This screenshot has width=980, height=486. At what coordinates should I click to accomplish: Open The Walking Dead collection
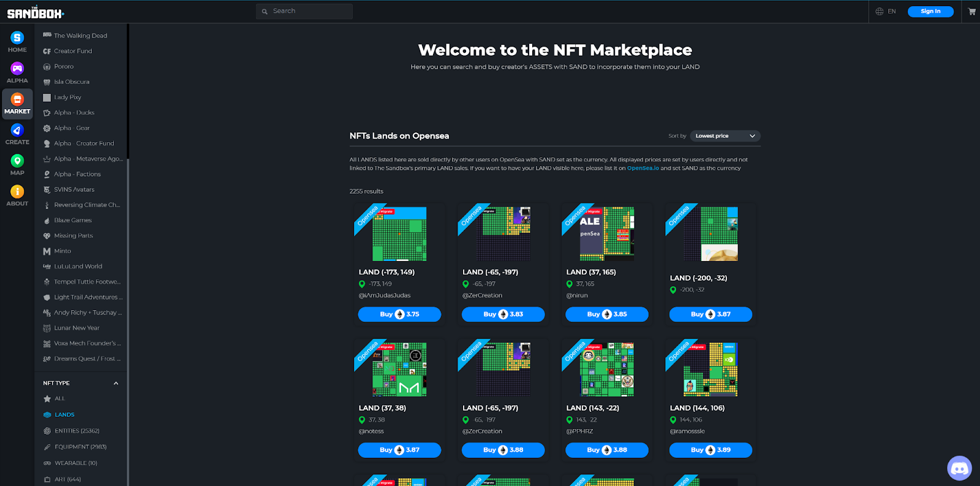point(80,36)
